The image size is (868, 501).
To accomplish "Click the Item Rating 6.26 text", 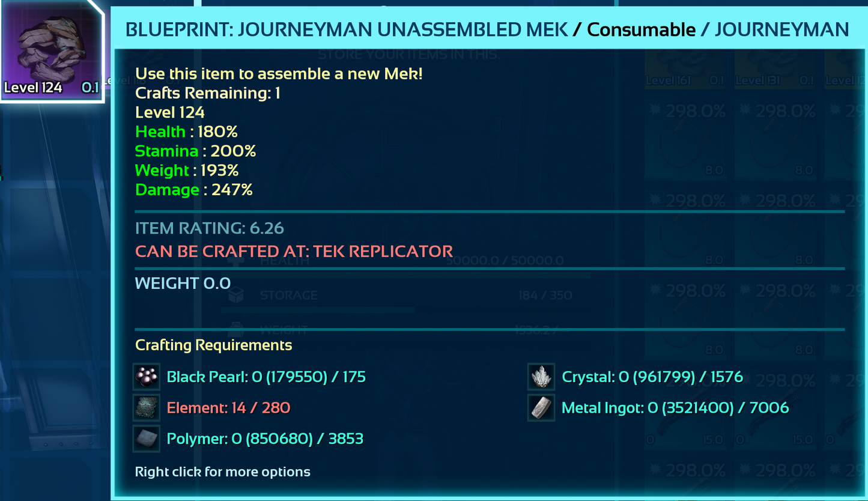I will pos(209,228).
